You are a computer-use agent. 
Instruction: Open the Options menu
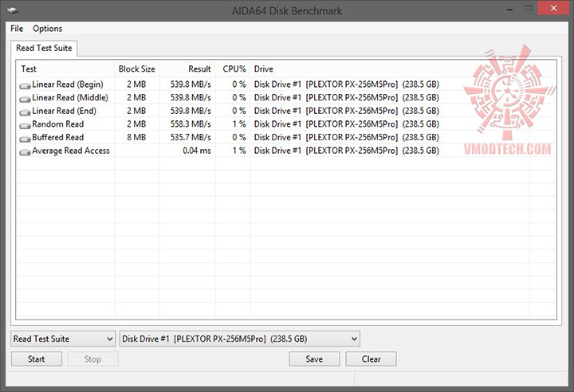tap(48, 29)
